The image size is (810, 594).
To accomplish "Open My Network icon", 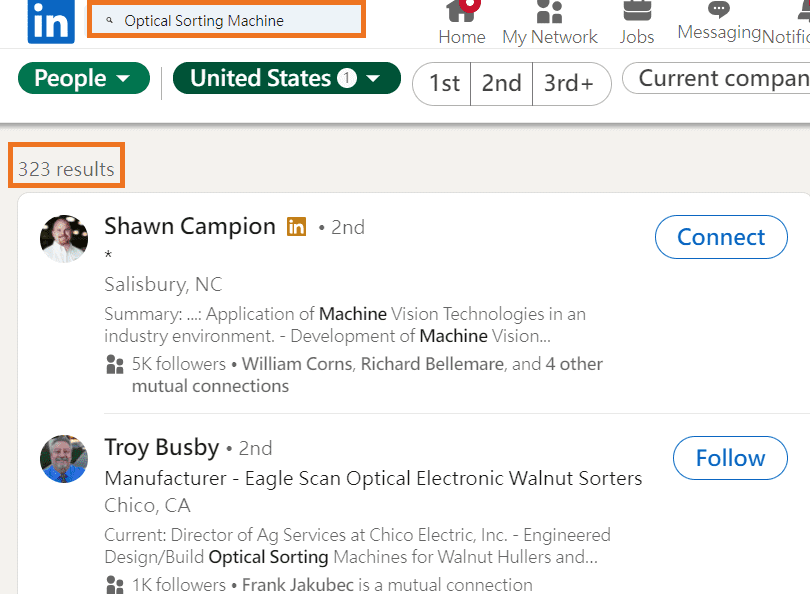I will point(549,11).
